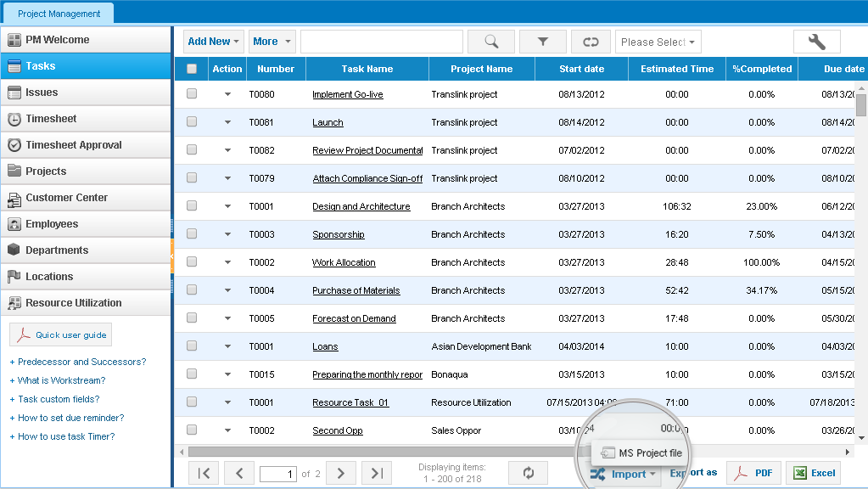
Task: Click the chain link toolbar button
Action: point(591,42)
